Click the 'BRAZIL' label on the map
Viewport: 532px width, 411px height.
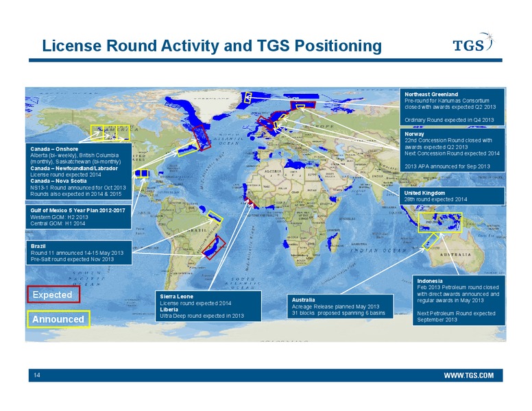pos(197,230)
